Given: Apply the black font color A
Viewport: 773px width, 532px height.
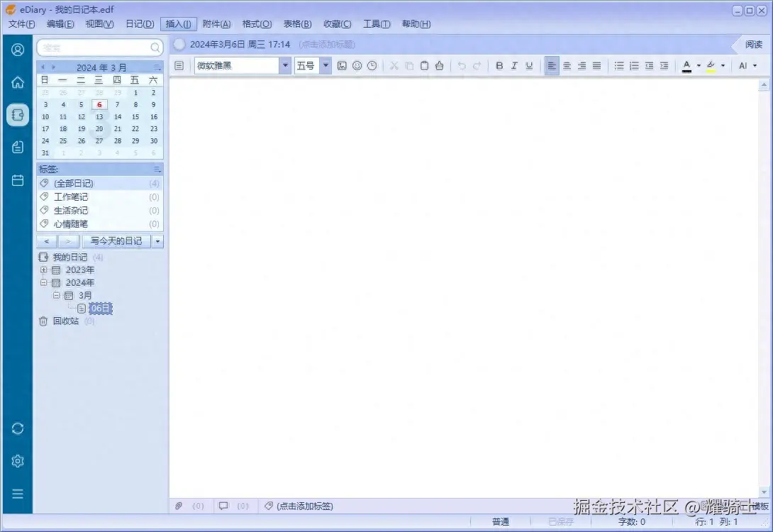Looking at the screenshot, I should (x=686, y=65).
